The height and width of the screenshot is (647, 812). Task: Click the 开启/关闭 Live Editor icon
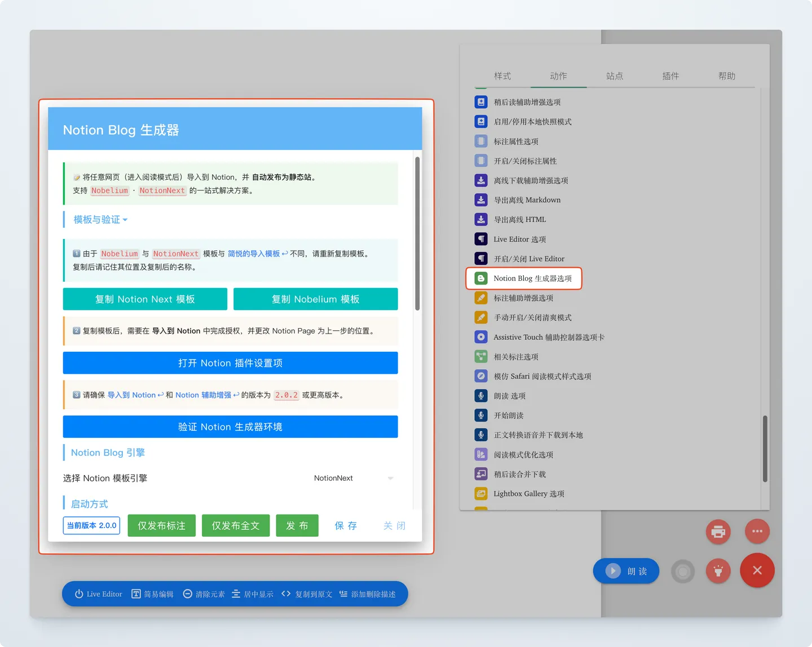click(x=481, y=259)
